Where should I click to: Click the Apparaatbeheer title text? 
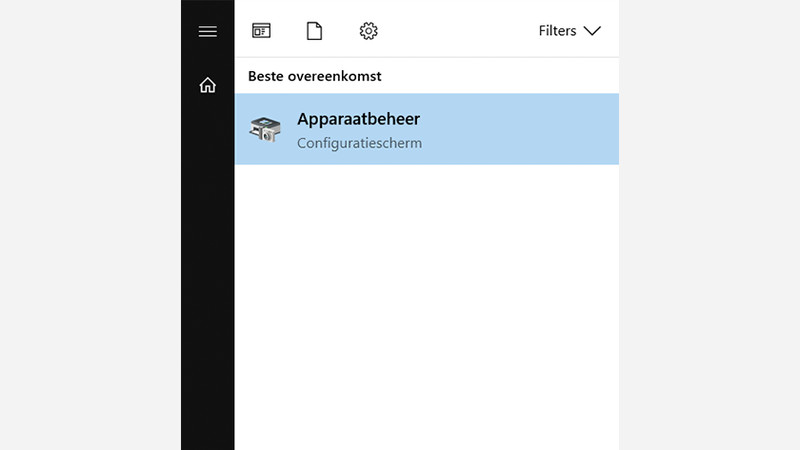click(x=358, y=119)
